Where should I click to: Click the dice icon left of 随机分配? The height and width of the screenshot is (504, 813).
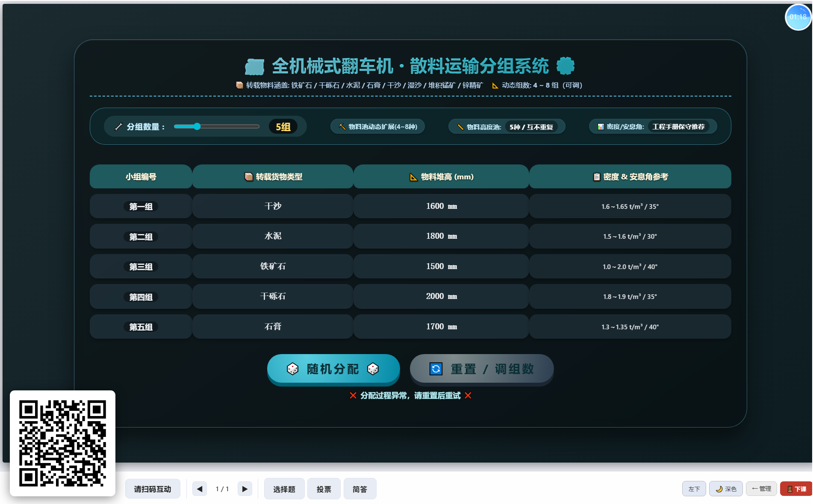tap(292, 369)
